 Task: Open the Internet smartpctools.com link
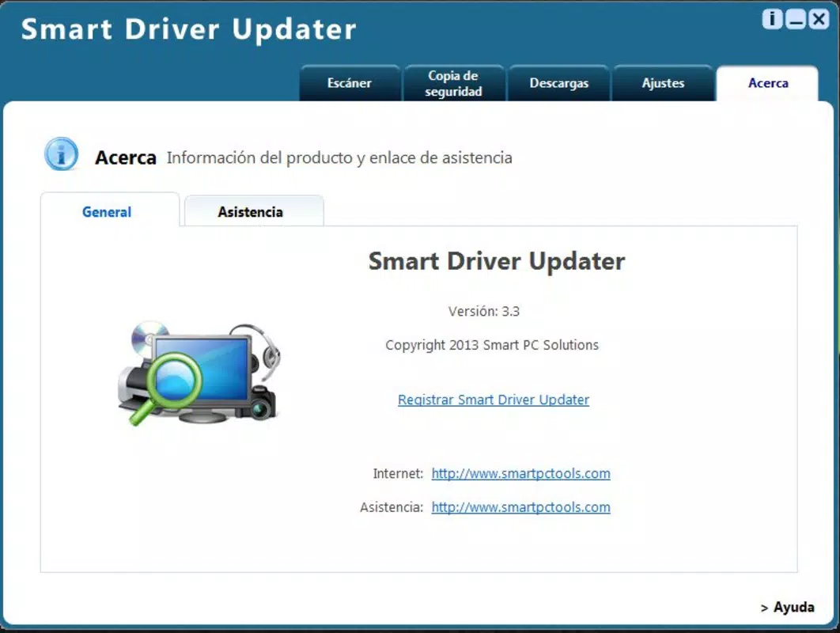click(x=520, y=474)
